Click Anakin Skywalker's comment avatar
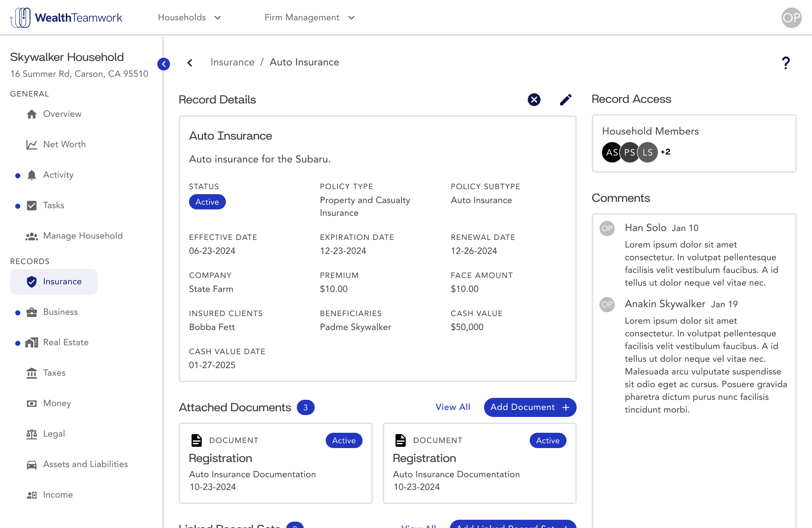 [x=607, y=304]
